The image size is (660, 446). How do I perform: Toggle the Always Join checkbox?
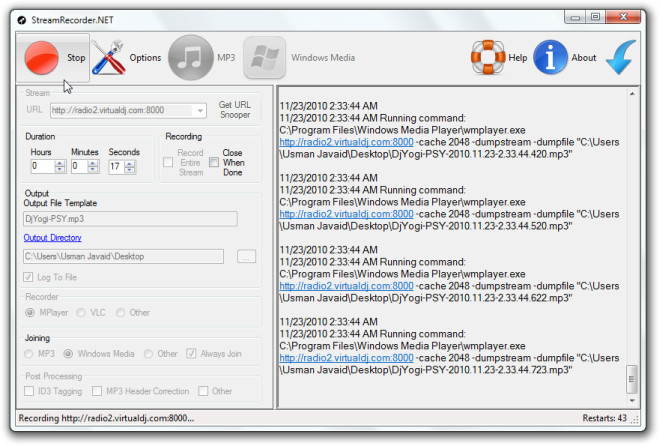click(191, 353)
